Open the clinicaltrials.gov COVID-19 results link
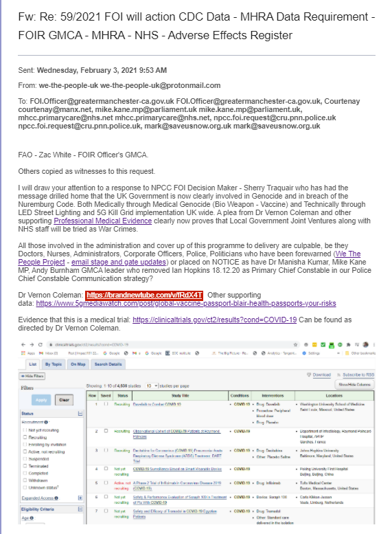This screenshot has width=392, height=534. pos(214,320)
